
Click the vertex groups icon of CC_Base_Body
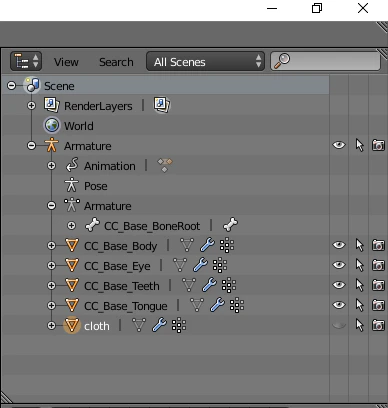point(227,245)
